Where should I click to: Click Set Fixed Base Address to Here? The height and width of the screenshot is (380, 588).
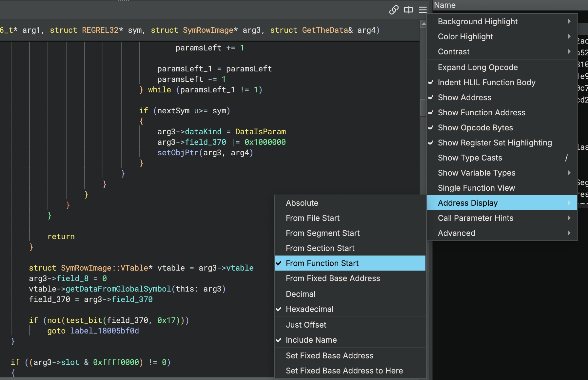coord(344,371)
